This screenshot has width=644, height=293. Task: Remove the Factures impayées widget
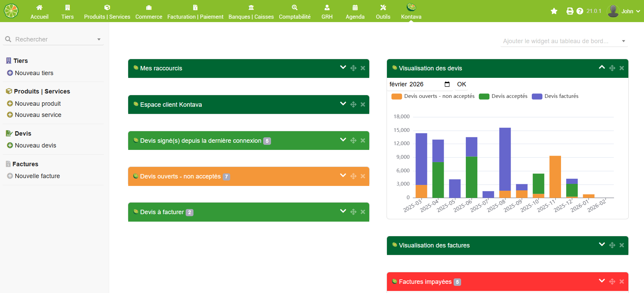click(622, 281)
